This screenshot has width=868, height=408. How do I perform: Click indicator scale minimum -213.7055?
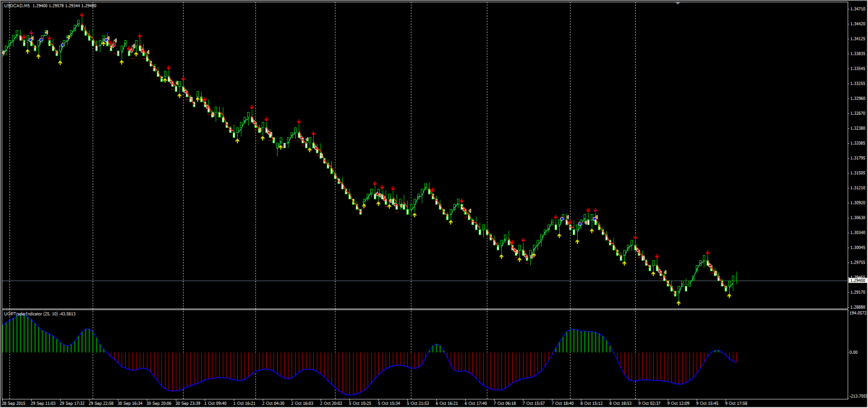tap(858, 396)
